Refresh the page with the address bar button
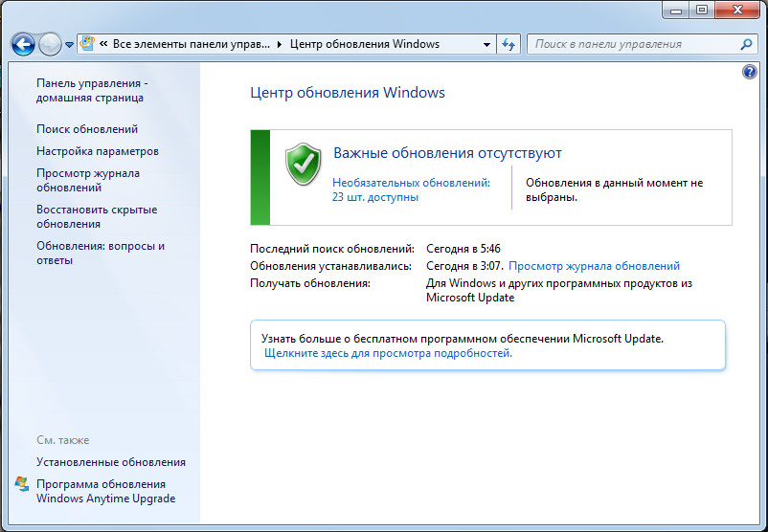 tap(508, 45)
